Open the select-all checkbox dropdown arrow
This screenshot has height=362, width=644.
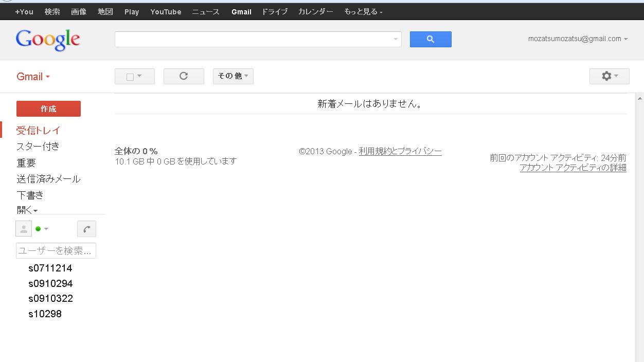139,76
